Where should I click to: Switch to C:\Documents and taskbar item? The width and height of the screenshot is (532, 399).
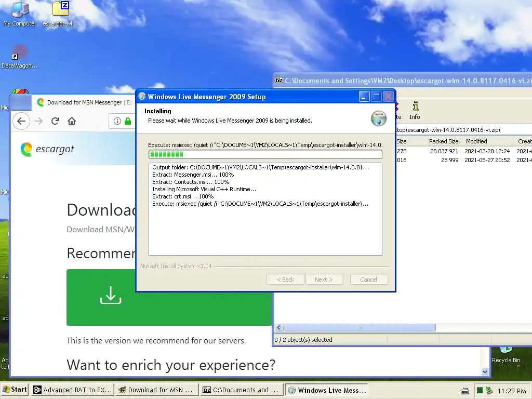pyautogui.click(x=241, y=390)
